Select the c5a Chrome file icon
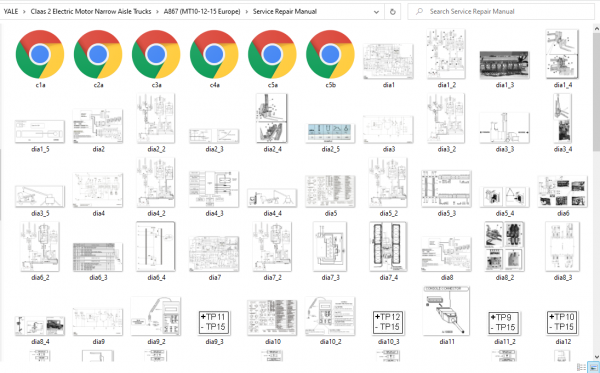Image resolution: width=600 pixels, height=373 pixels. [x=272, y=55]
